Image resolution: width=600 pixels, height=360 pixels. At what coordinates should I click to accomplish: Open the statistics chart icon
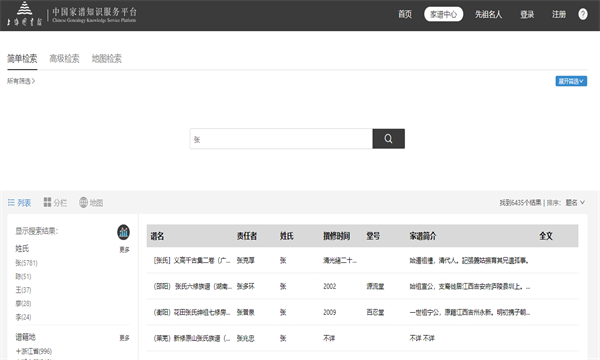123,232
